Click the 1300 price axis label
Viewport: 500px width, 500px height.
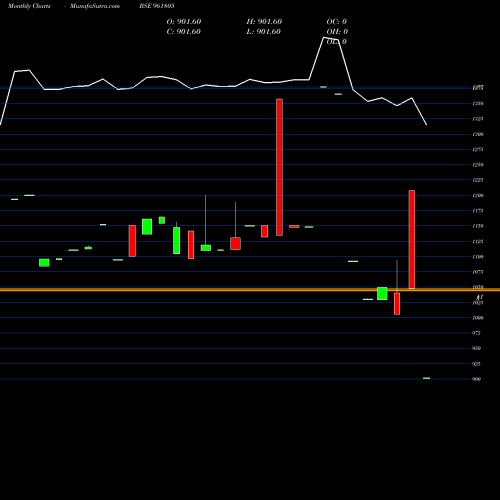478,134
